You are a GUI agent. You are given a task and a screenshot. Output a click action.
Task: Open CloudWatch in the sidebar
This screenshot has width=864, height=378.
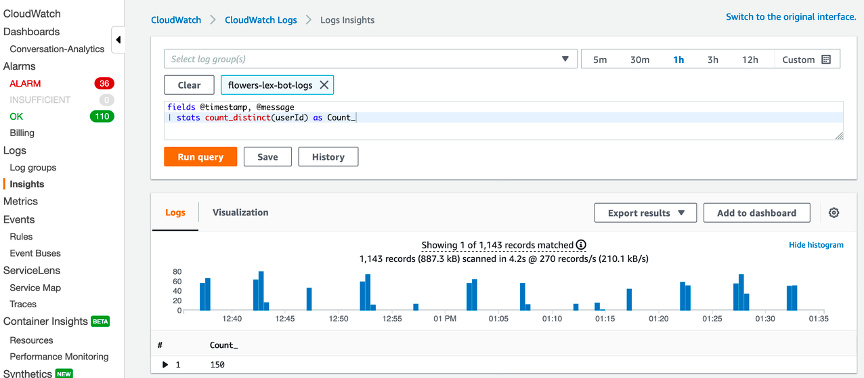coord(32,14)
